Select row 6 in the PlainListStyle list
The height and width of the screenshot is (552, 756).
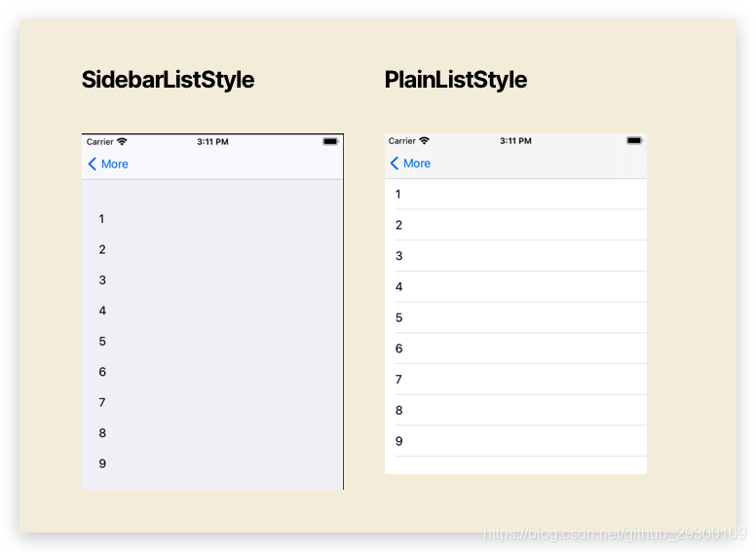(x=515, y=349)
